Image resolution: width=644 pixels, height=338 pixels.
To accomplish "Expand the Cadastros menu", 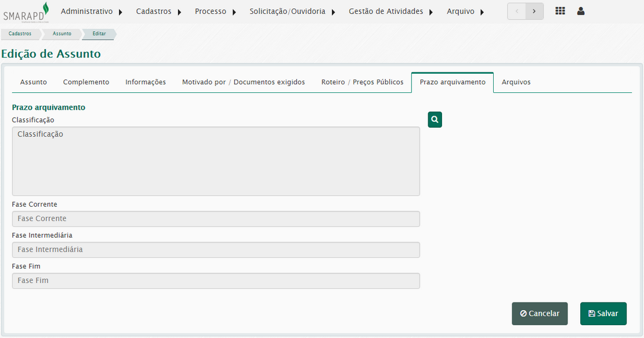I will (x=158, y=12).
